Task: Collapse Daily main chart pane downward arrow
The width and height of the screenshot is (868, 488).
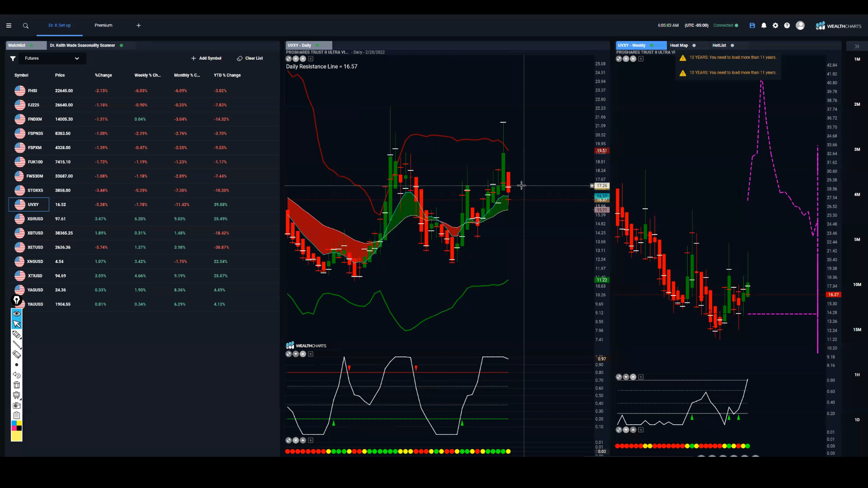Action: (x=296, y=59)
